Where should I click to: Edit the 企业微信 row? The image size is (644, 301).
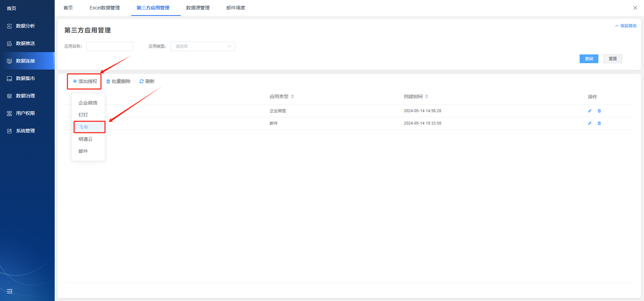[x=590, y=111]
